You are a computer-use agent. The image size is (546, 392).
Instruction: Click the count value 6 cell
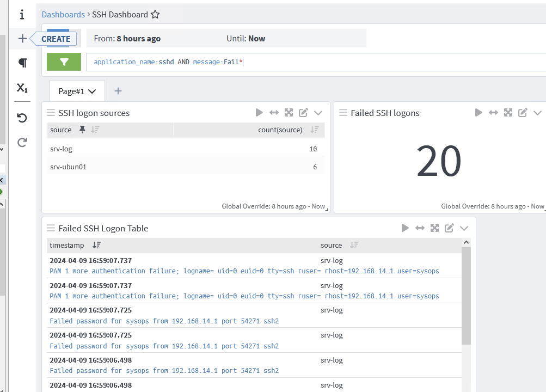pos(315,167)
